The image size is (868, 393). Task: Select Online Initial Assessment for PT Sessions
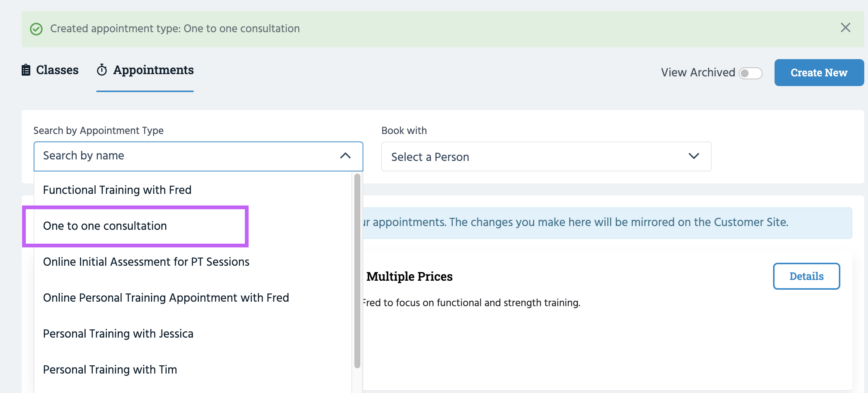tap(146, 262)
